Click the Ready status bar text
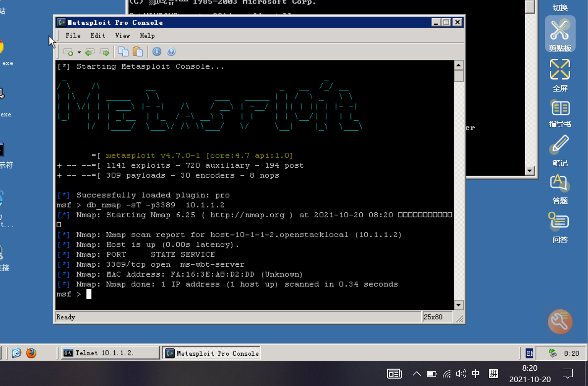 coord(66,317)
